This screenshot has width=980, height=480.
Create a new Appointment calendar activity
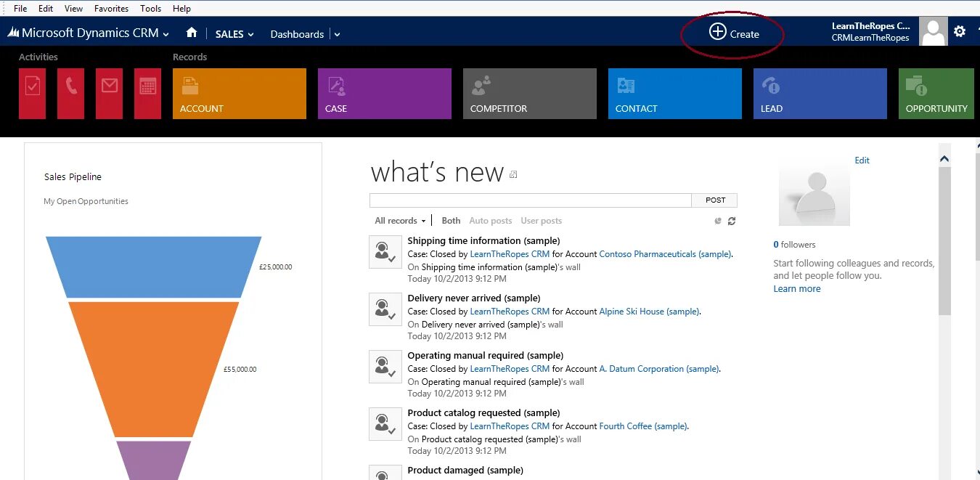pos(147,94)
